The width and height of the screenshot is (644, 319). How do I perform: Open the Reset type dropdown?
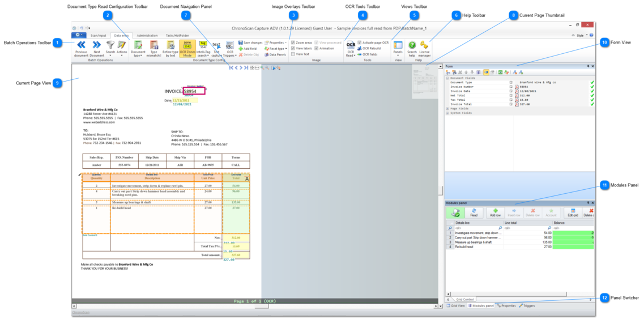275,49
